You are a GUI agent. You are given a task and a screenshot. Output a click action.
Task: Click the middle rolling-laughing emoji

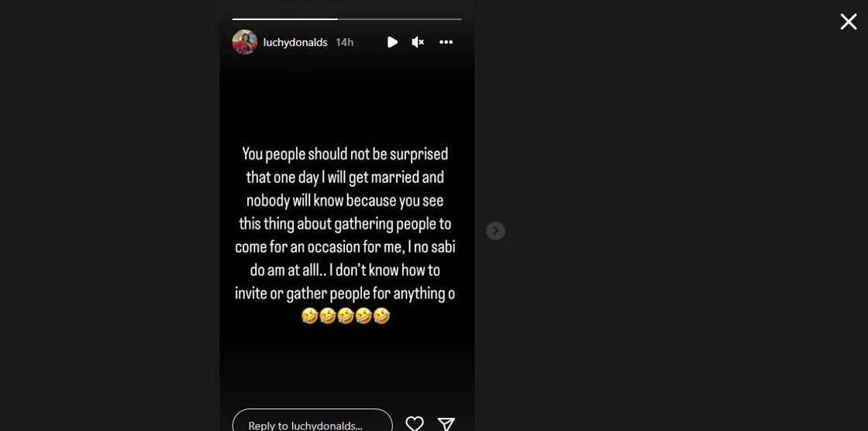(x=346, y=316)
